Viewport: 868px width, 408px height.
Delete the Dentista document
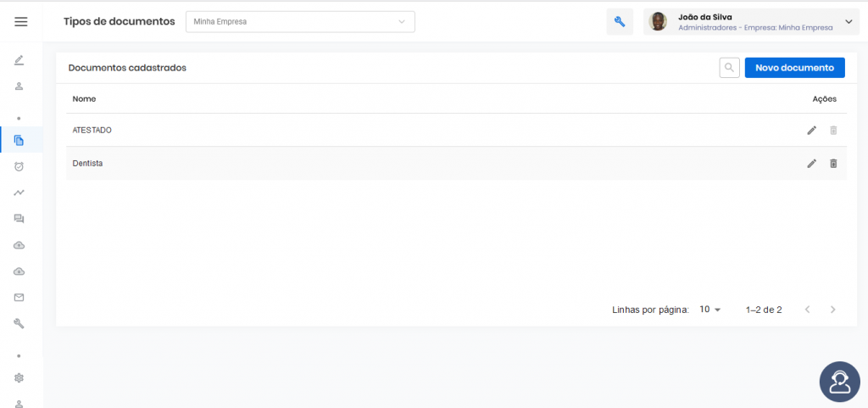point(833,164)
